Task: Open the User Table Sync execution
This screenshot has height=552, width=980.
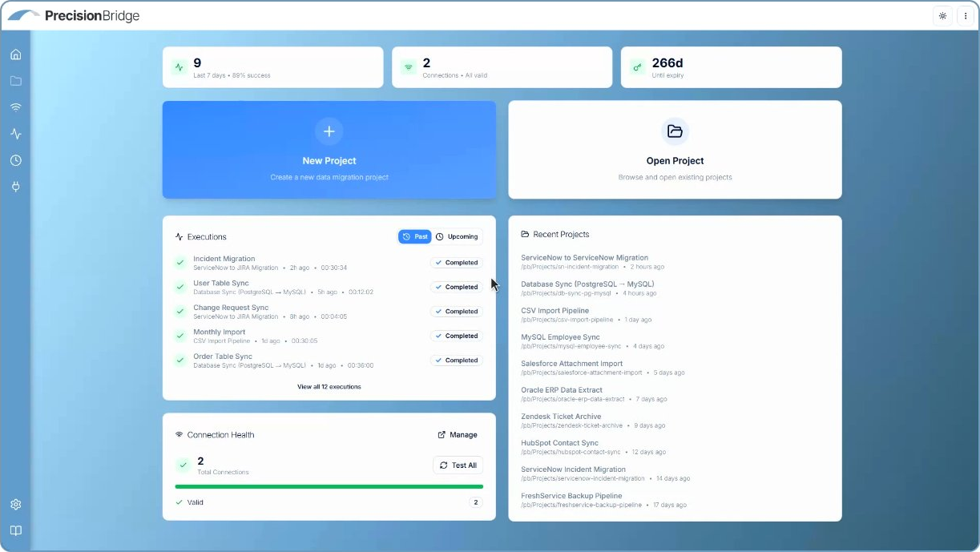Action: 329,287
